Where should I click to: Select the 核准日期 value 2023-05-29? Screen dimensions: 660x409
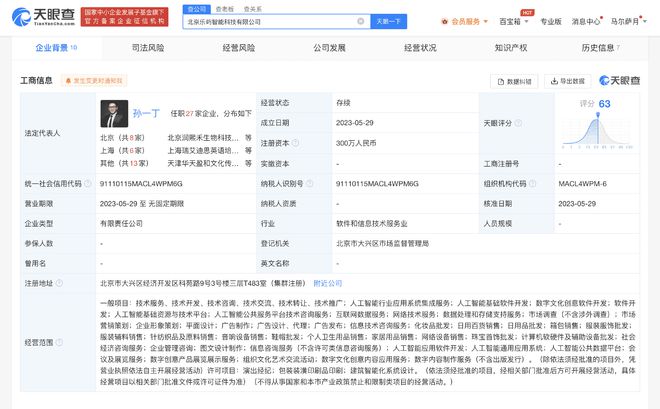coord(577,203)
